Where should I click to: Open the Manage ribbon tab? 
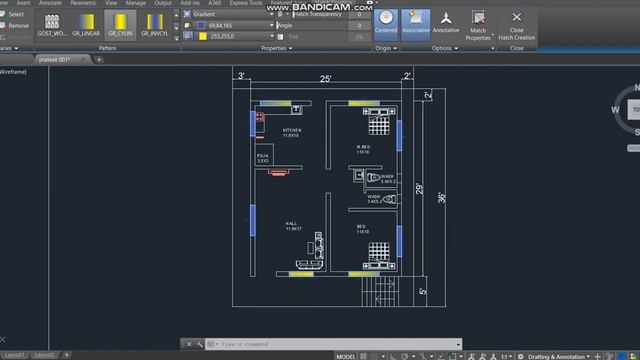click(x=136, y=3)
